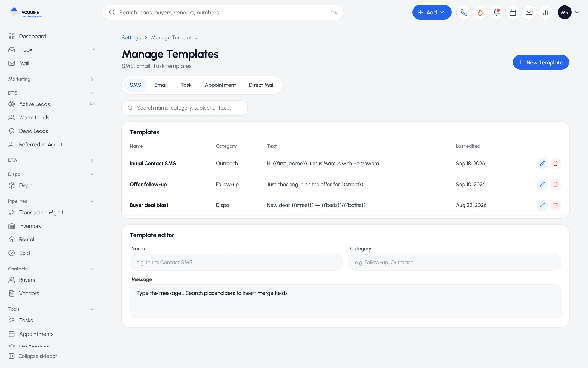Switch to the Email tab
This screenshot has height=368, width=588.
click(161, 85)
